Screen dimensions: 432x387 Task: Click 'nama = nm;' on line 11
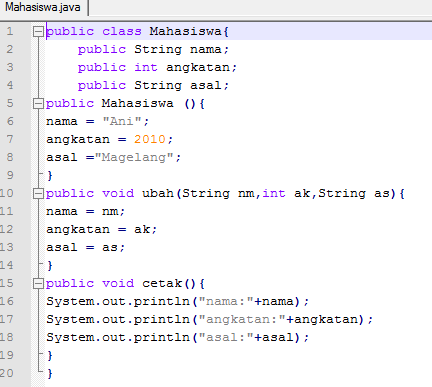click(85, 212)
